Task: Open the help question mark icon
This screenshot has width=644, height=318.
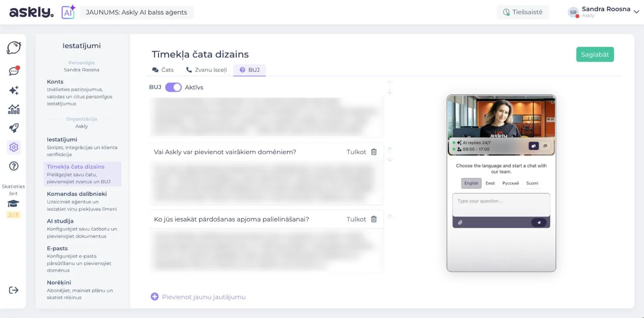Action: pos(14,166)
